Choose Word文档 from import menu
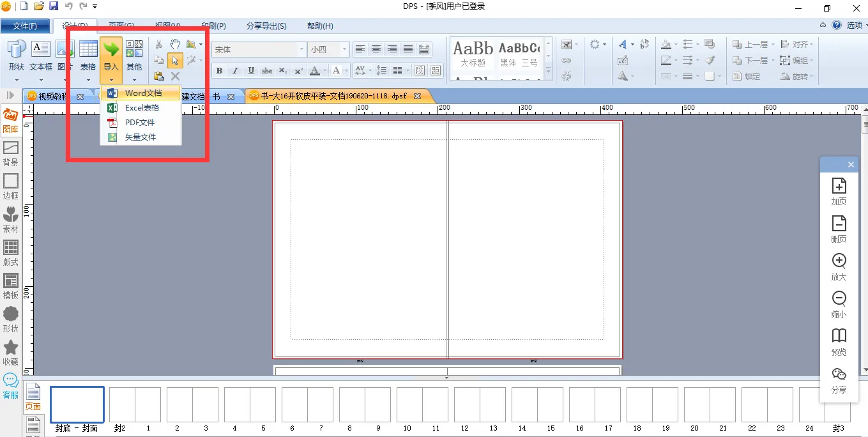Viewport: 868px width, 437px height. (x=143, y=93)
